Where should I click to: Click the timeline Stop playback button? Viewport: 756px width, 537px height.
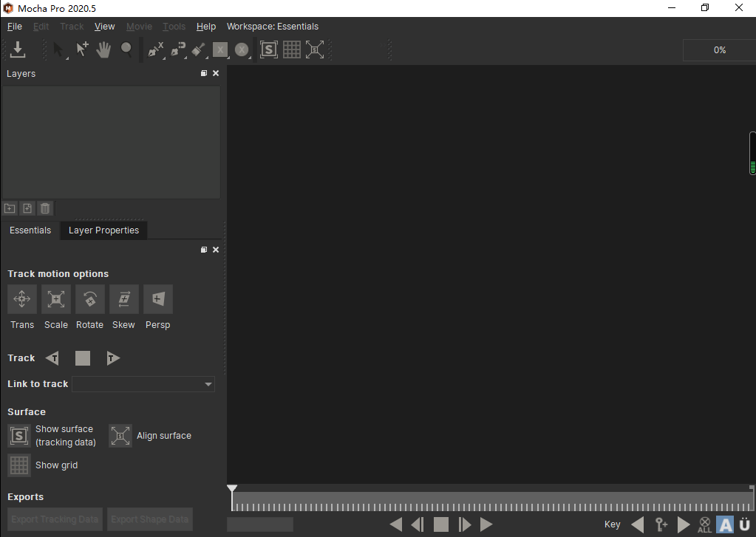click(x=440, y=524)
